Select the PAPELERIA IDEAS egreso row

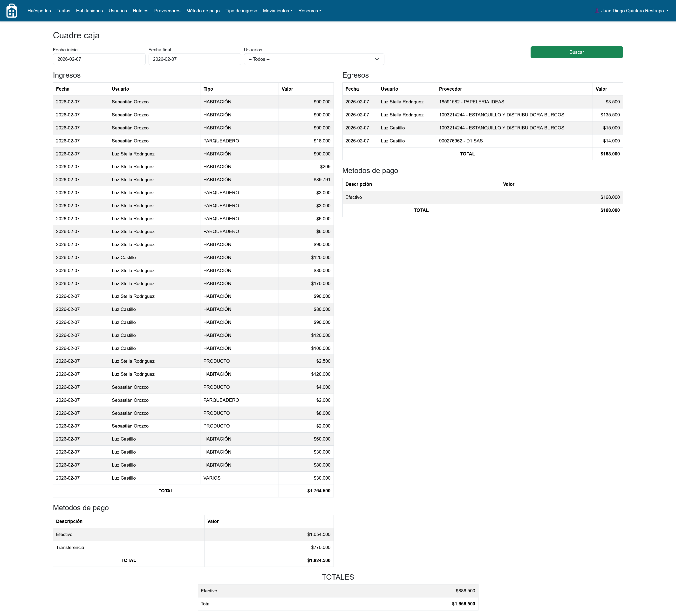pos(471,102)
